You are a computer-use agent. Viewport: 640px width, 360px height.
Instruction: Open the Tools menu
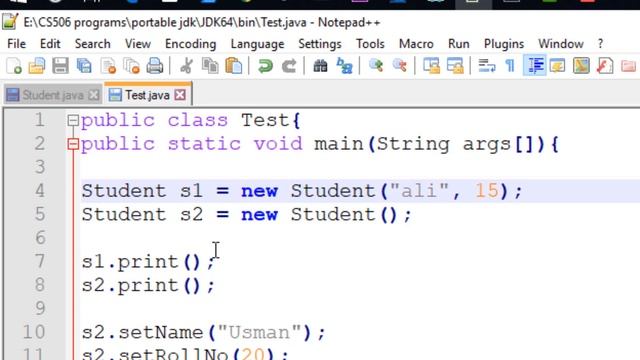370,44
